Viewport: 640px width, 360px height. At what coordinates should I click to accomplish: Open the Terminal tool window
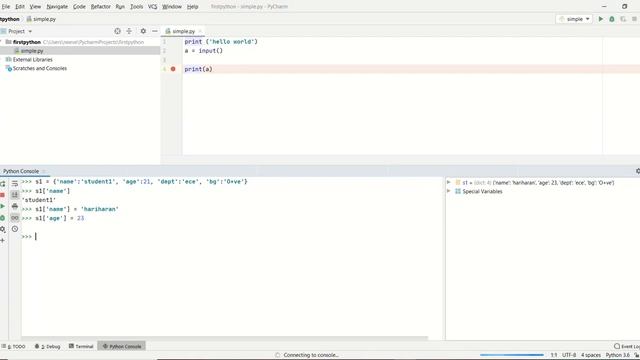(x=81, y=346)
